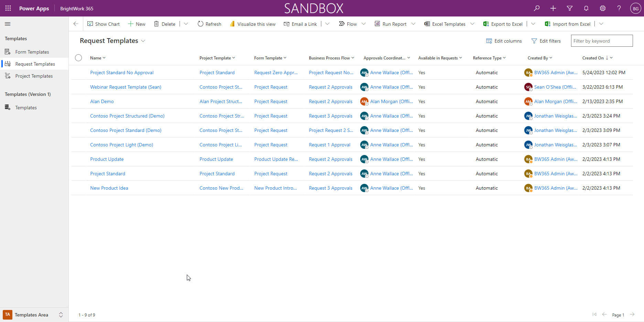Viewport: 644px width, 322px height.
Task: Click the back arrow in command bar
Action: point(76,24)
